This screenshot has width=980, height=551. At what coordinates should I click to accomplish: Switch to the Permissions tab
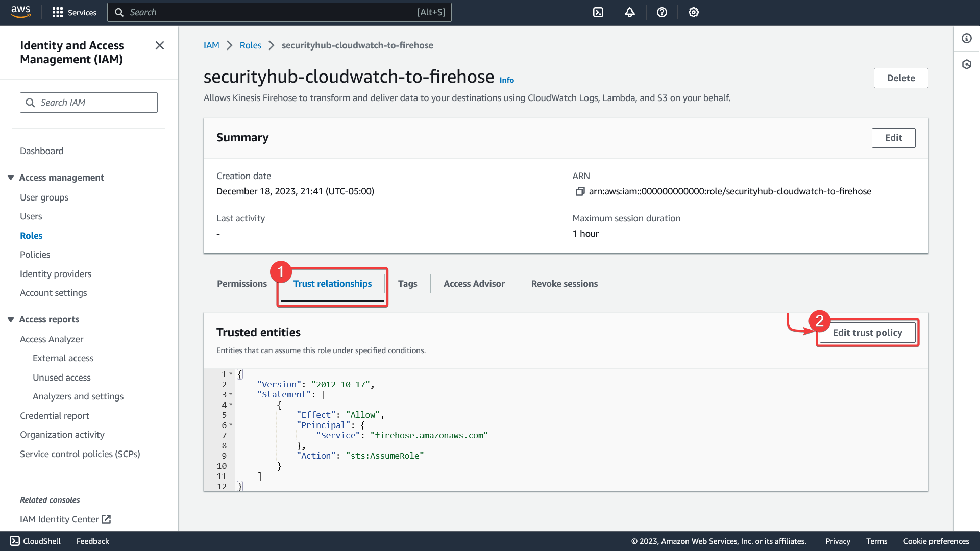click(242, 284)
